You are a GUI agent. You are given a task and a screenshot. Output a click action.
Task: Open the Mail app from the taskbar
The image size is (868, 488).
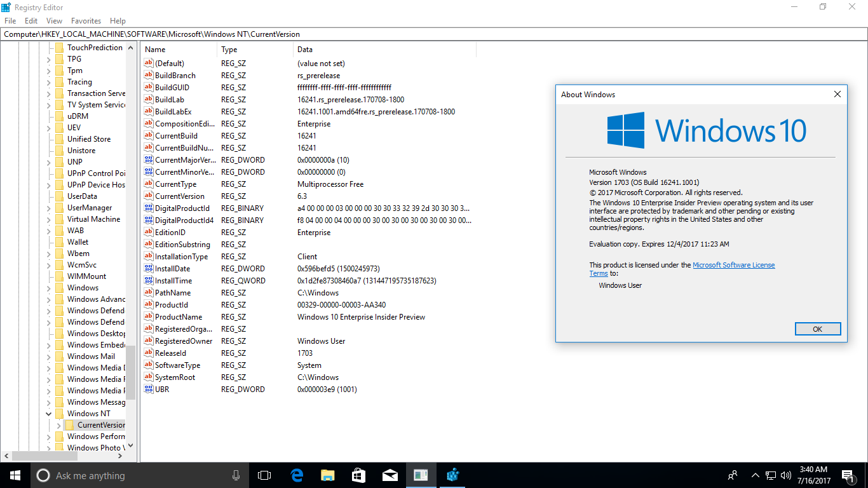coord(390,475)
